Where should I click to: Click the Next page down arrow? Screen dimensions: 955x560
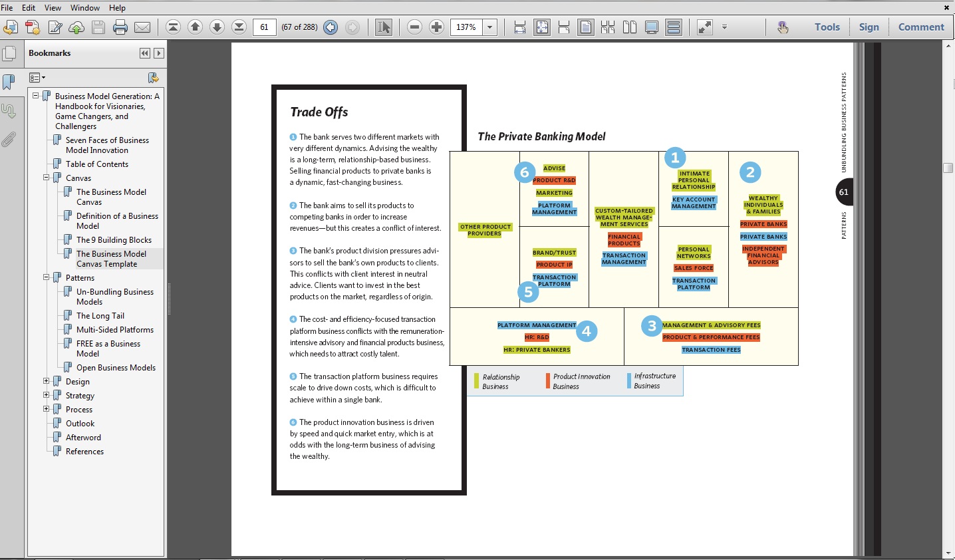click(217, 27)
